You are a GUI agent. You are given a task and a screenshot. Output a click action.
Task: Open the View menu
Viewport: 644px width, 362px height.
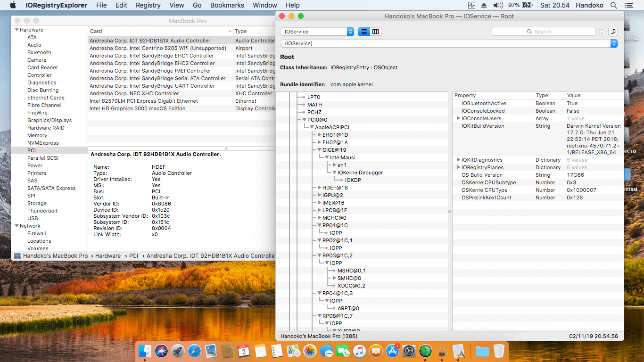click(x=177, y=5)
